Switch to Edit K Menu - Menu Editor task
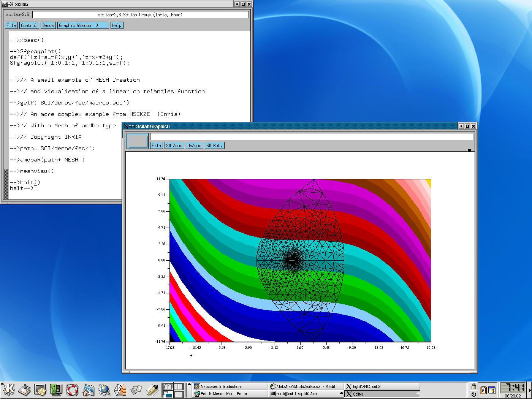 (x=230, y=394)
